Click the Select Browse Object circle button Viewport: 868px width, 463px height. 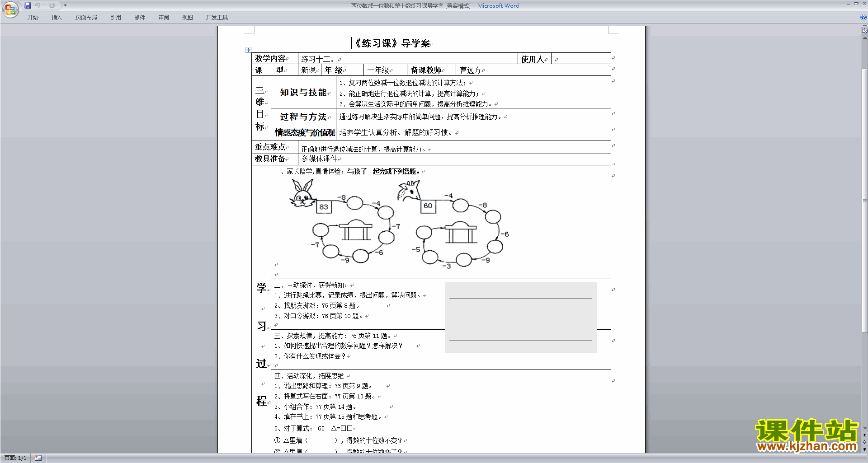point(864,442)
